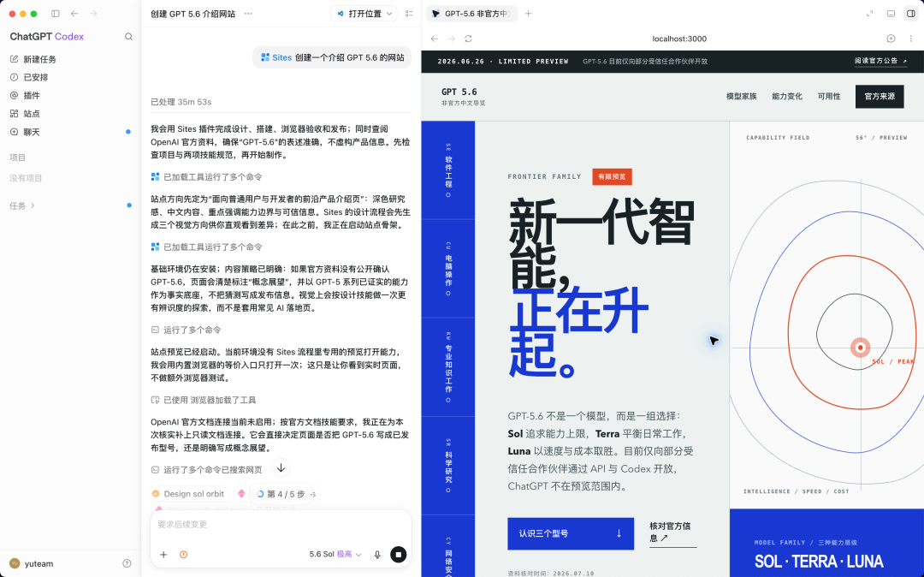
Task: Click the add-comment icon in the browser toolbar
Action: 891,39
